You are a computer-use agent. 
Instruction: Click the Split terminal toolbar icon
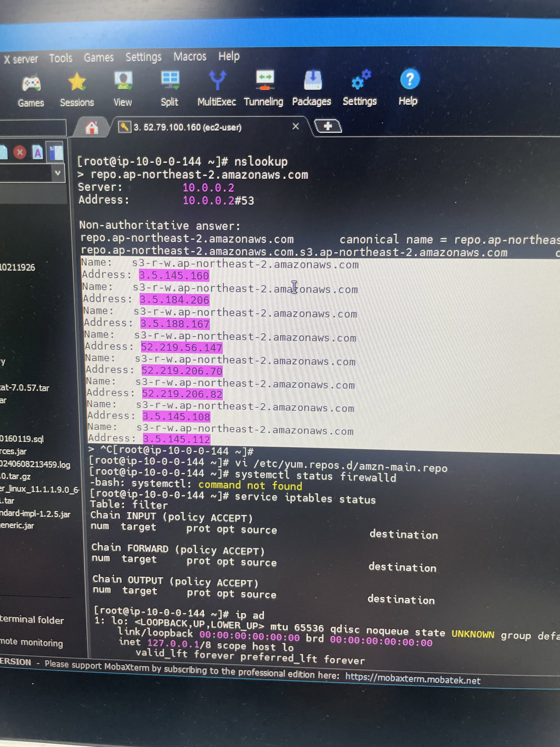coord(170,81)
